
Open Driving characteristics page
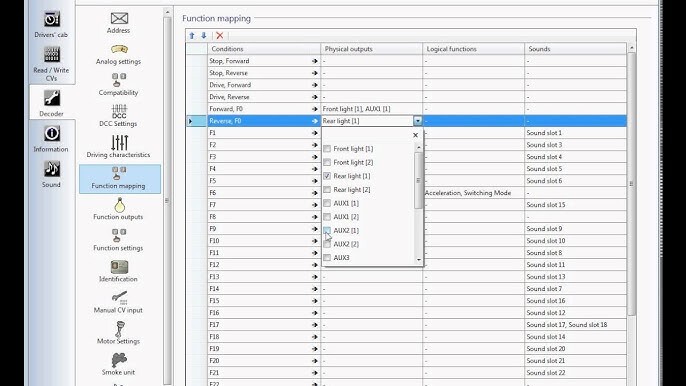(119, 147)
